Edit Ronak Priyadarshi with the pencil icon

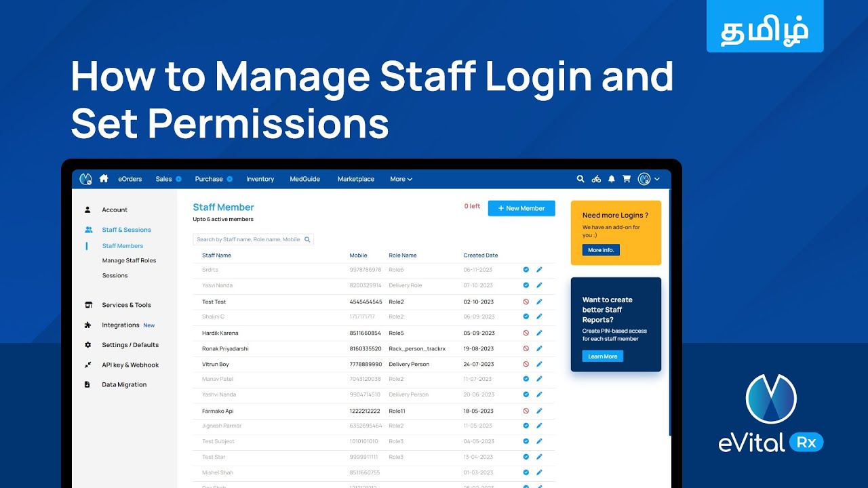point(540,348)
